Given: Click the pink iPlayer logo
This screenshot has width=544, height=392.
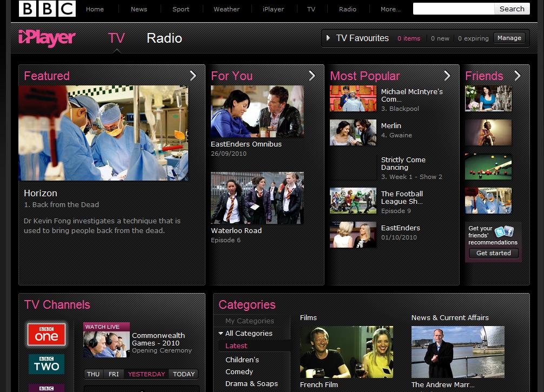Looking at the screenshot, I should pyautogui.click(x=47, y=38).
